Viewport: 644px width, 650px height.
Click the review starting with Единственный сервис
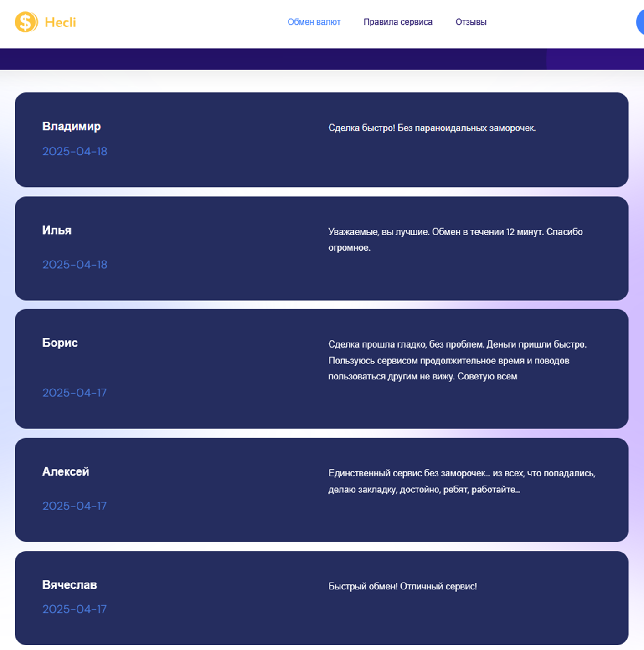pyautogui.click(x=461, y=481)
